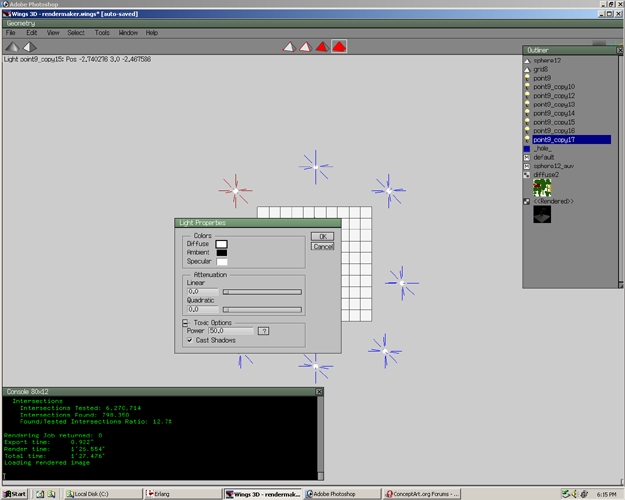
Task: Click image icon beside diffuse2
Action: pos(527,175)
